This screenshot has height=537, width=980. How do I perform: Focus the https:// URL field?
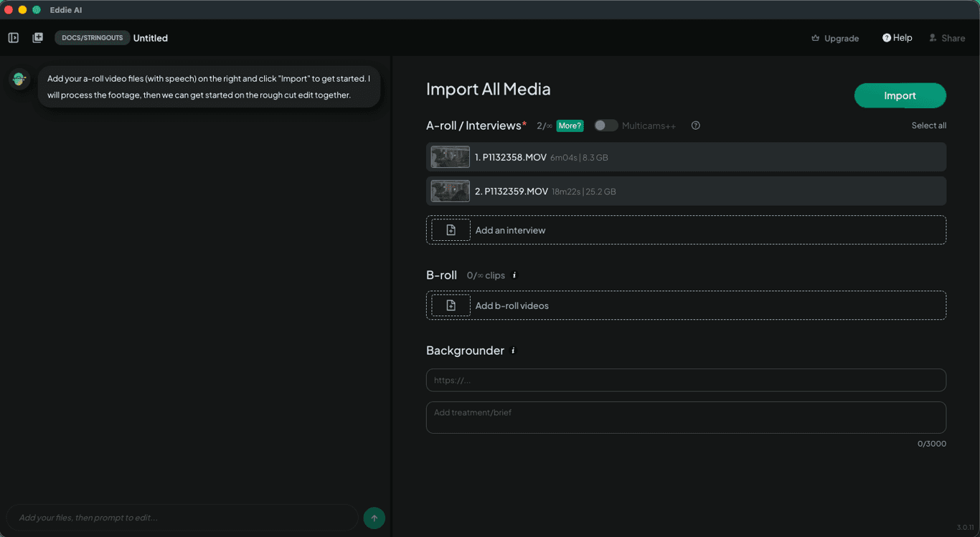tap(686, 380)
